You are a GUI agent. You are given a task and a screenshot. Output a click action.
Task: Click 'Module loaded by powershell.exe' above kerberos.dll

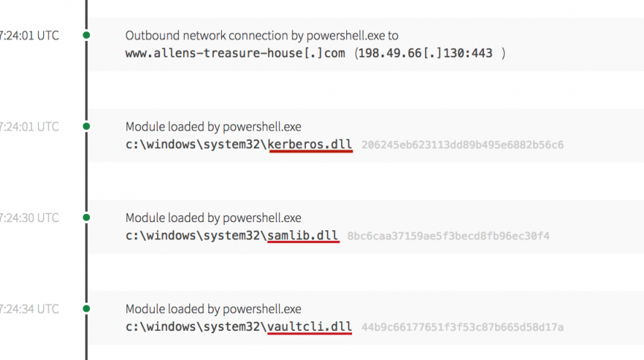213,127
